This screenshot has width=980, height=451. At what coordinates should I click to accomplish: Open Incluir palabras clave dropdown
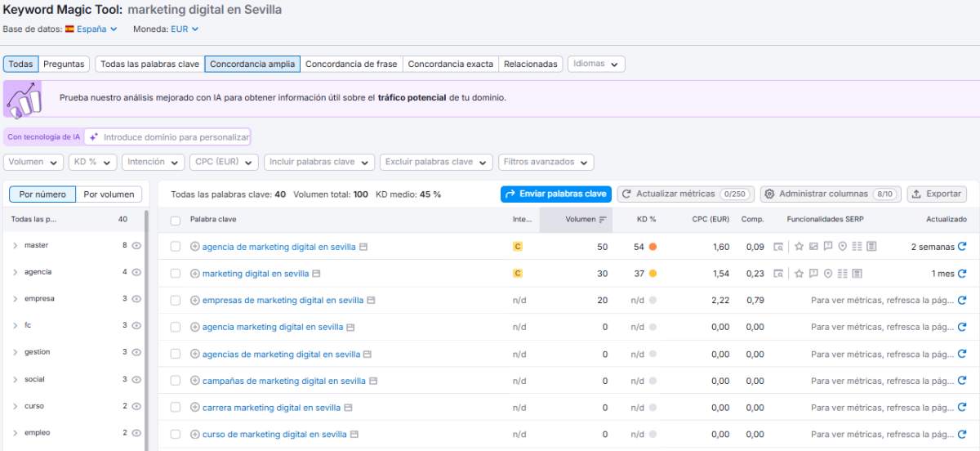(x=319, y=163)
